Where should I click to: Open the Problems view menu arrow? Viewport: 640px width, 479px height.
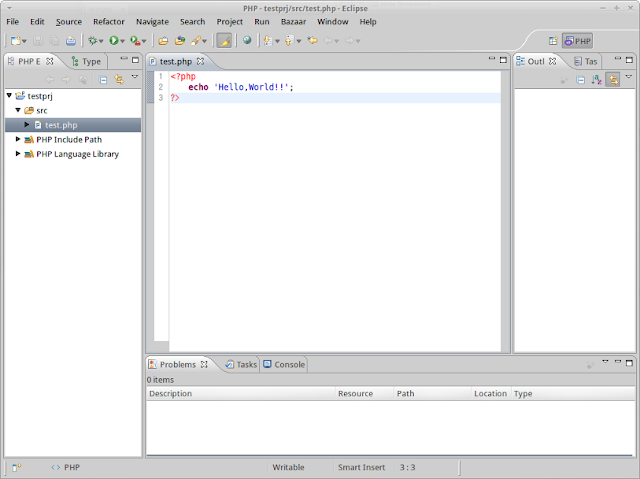pos(605,361)
